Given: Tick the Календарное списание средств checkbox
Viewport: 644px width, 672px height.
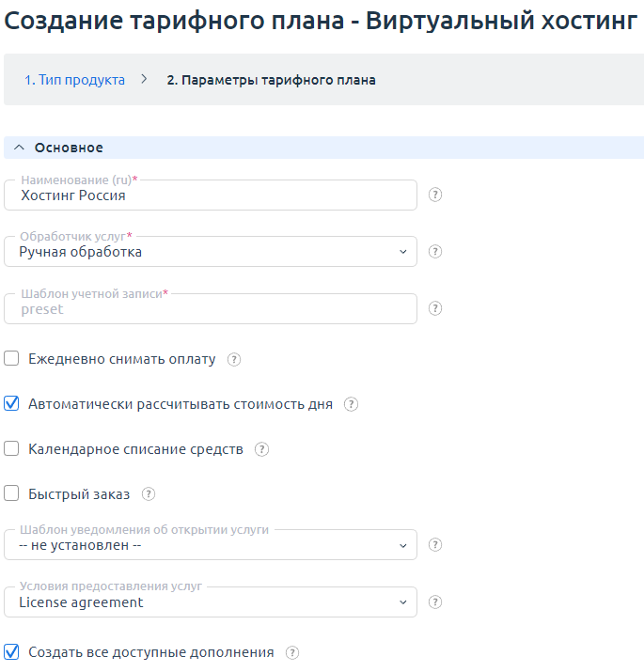Looking at the screenshot, I should click(x=11, y=449).
